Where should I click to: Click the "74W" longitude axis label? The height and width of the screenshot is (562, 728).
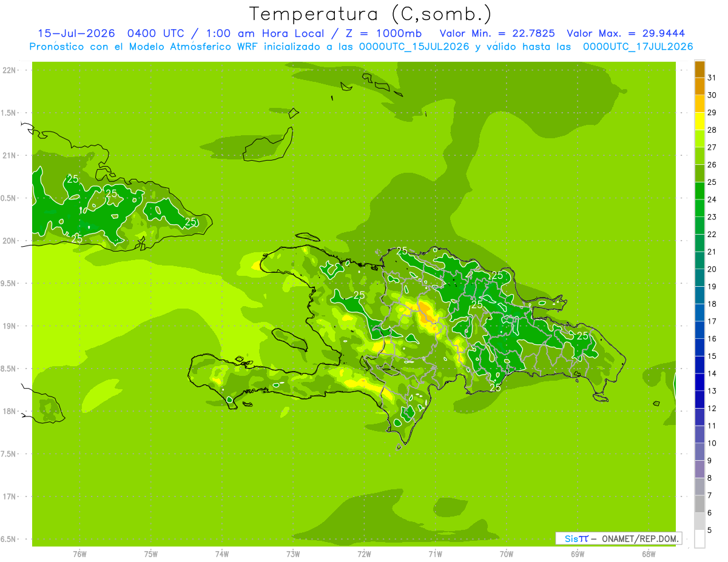click(x=221, y=554)
